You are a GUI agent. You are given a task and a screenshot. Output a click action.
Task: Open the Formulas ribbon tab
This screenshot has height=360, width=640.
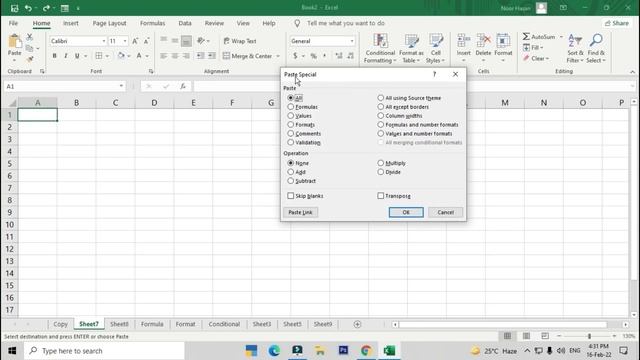coord(153,23)
